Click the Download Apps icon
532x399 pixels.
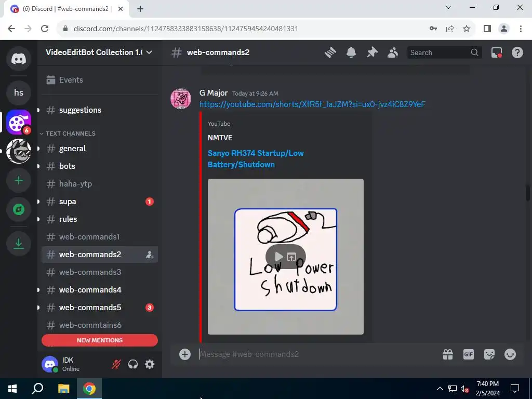coord(19,243)
